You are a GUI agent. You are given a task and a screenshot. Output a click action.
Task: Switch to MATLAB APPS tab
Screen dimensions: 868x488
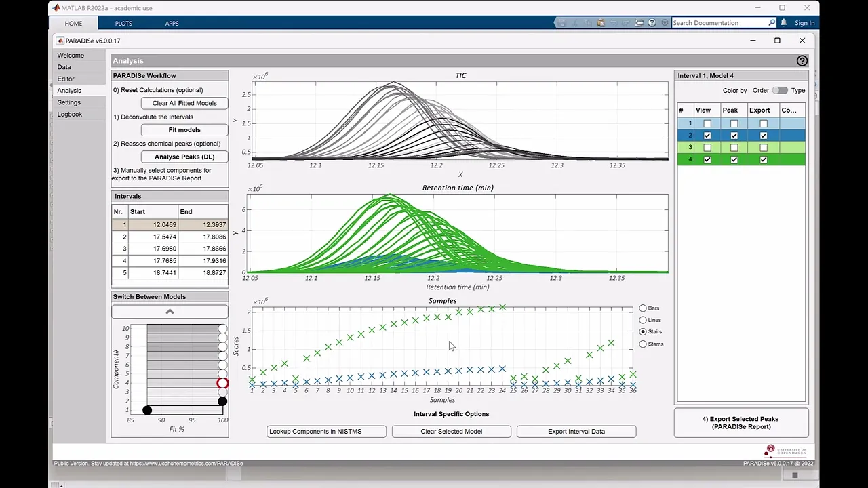[172, 24]
